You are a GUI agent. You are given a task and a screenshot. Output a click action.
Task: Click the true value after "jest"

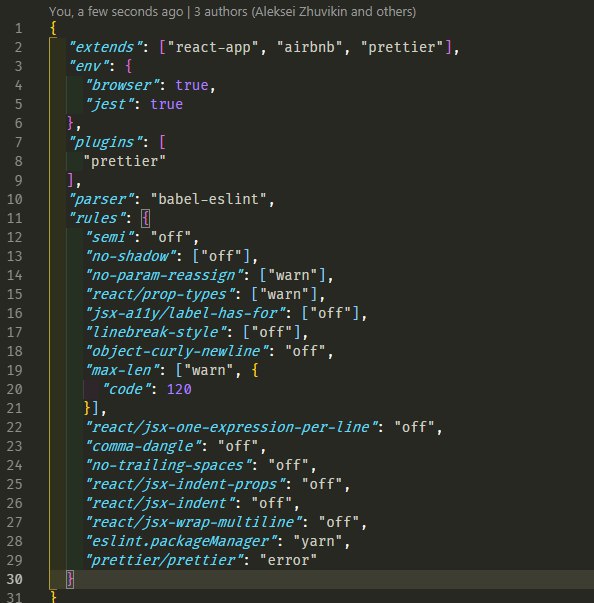pos(166,104)
